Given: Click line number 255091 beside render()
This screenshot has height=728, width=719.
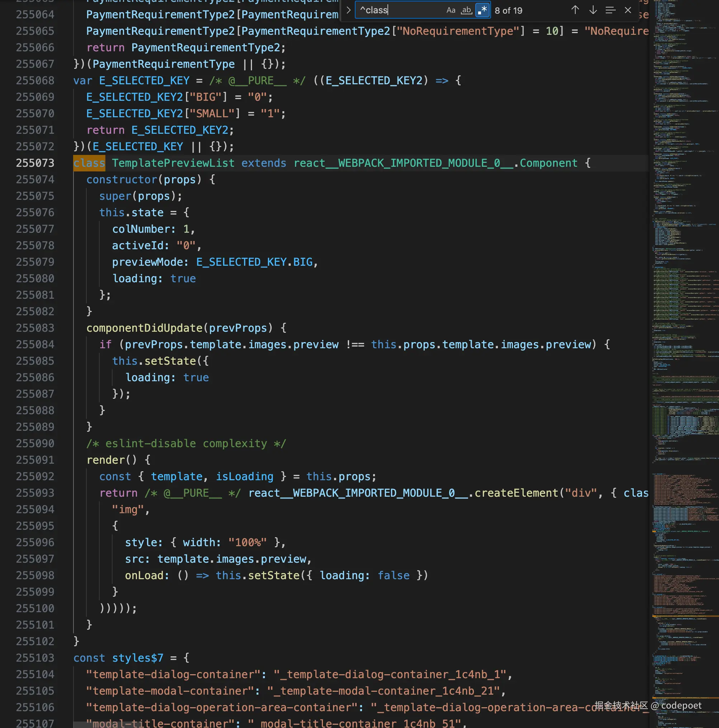Looking at the screenshot, I should point(35,460).
